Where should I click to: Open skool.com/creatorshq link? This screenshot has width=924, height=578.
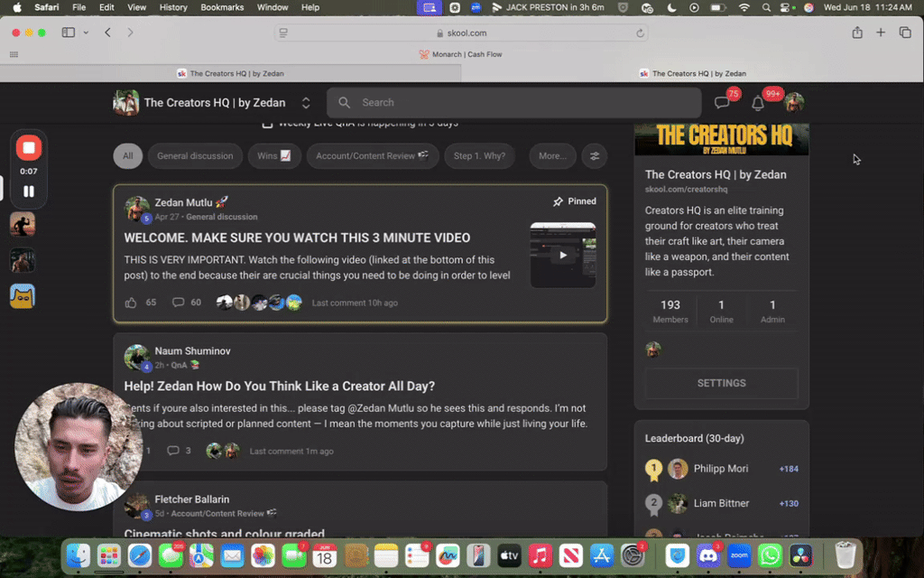pos(686,190)
